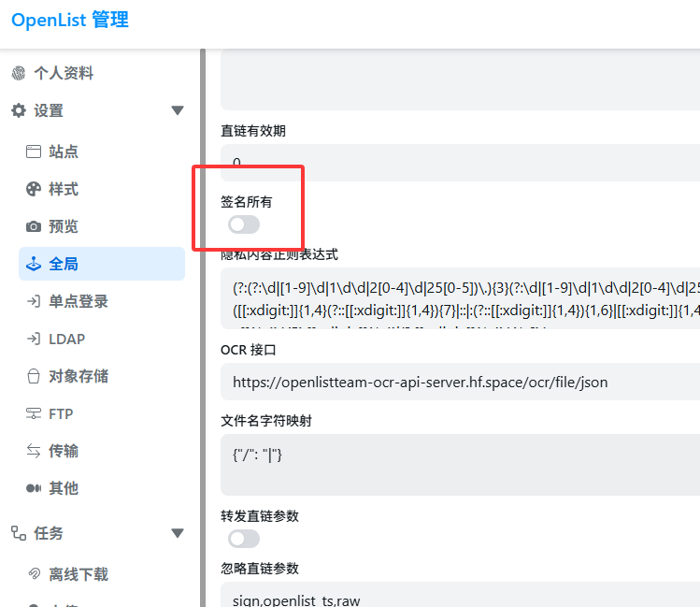Click the OCR 接口 label
This screenshot has width=700, height=607.
[x=249, y=350]
